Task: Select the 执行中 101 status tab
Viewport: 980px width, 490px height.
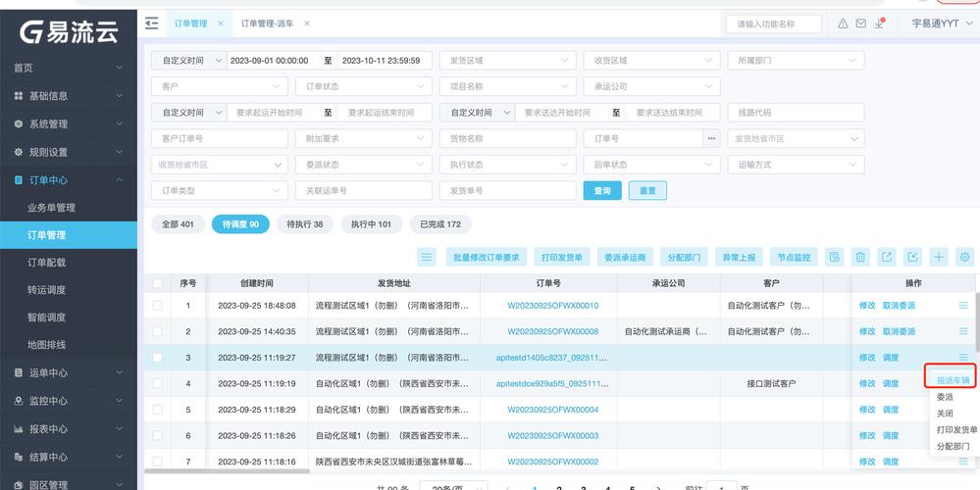Action: click(371, 224)
